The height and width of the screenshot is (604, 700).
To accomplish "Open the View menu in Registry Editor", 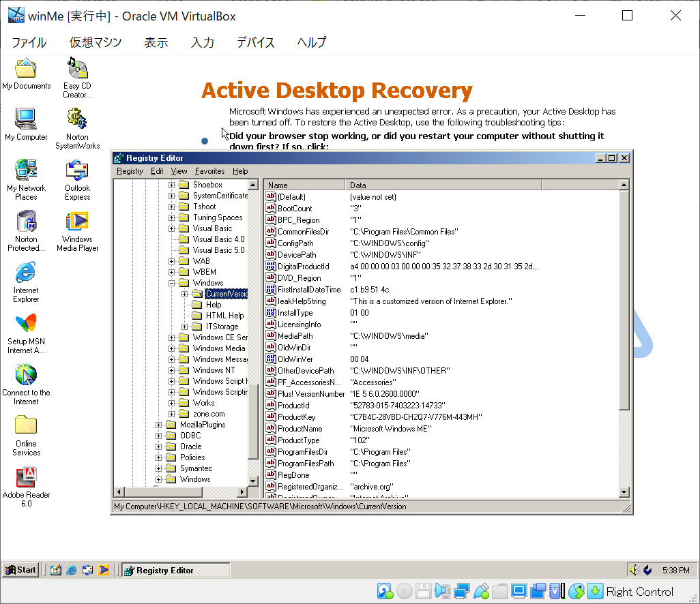I will click(179, 171).
